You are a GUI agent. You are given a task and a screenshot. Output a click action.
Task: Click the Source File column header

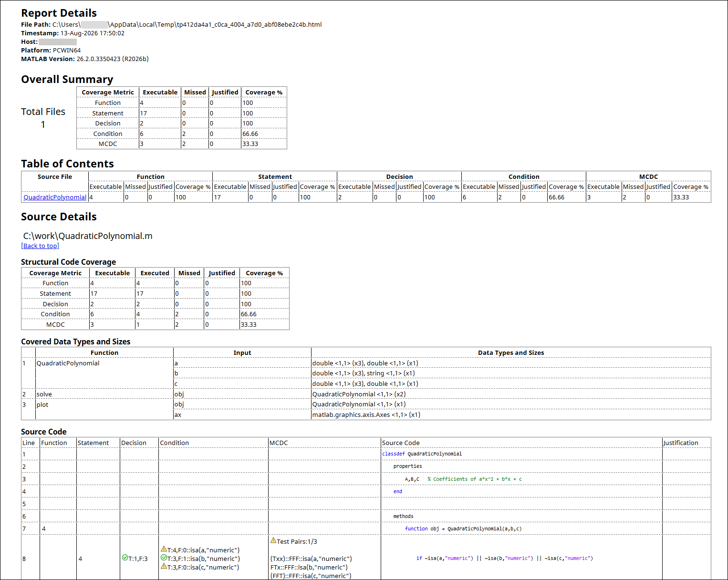pos(55,176)
